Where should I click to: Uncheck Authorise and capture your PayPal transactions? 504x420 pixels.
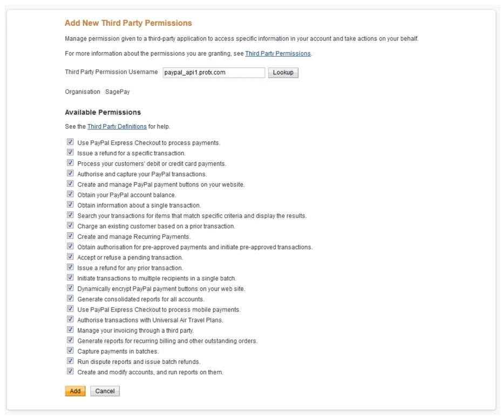click(70, 174)
